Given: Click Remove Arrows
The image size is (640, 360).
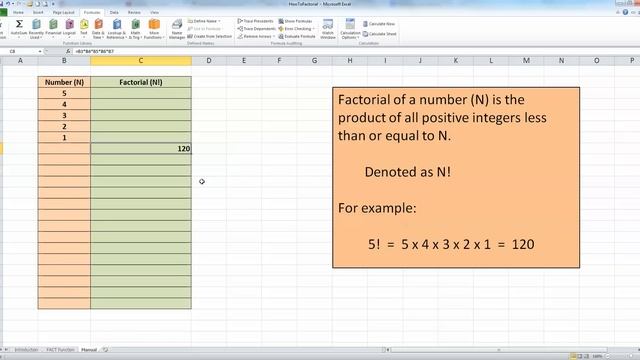Looking at the screenshot, I should click(x=256, y=36).
